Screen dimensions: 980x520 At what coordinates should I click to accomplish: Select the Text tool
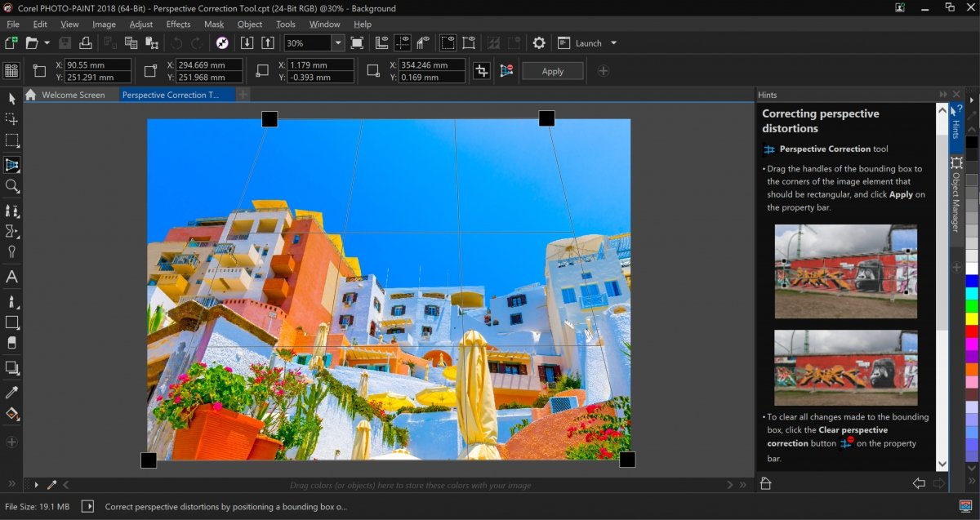[x=11, y=277]
